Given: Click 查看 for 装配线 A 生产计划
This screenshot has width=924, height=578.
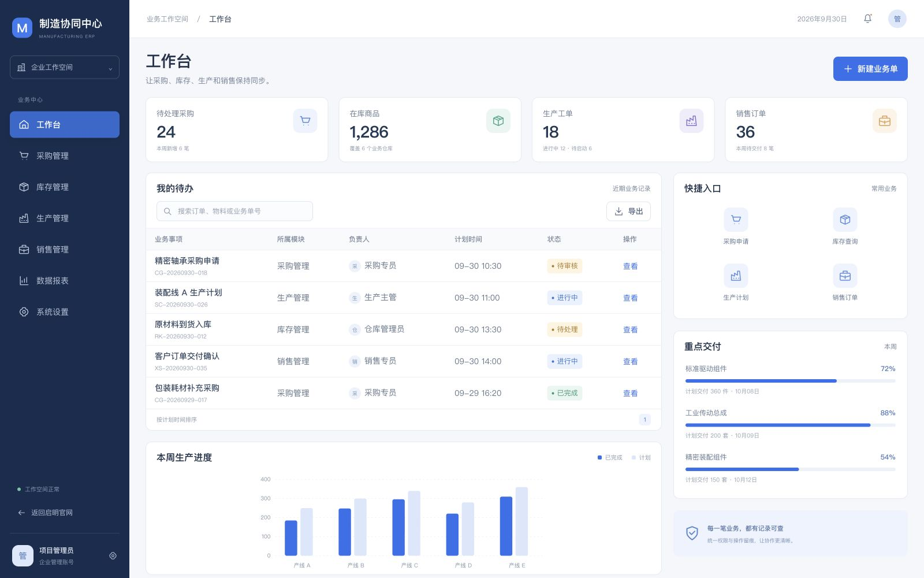Looking at the screenshot, I should tap(630, 298).
